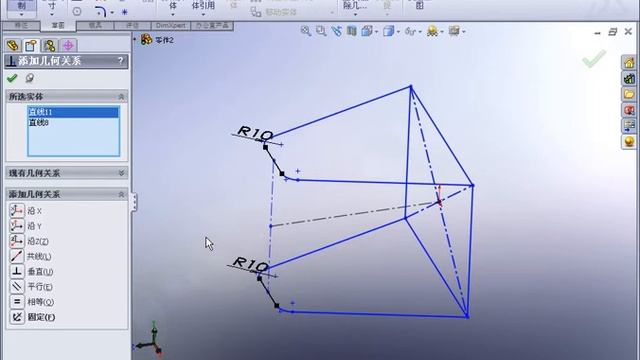The width and height of the screenshot is (640, 360).
Task: Click the 零件2 part icon
Action: (x=147, y=40)
